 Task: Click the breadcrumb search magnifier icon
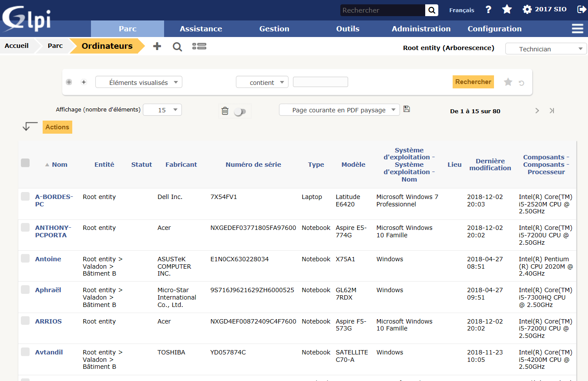coord(177,47)
